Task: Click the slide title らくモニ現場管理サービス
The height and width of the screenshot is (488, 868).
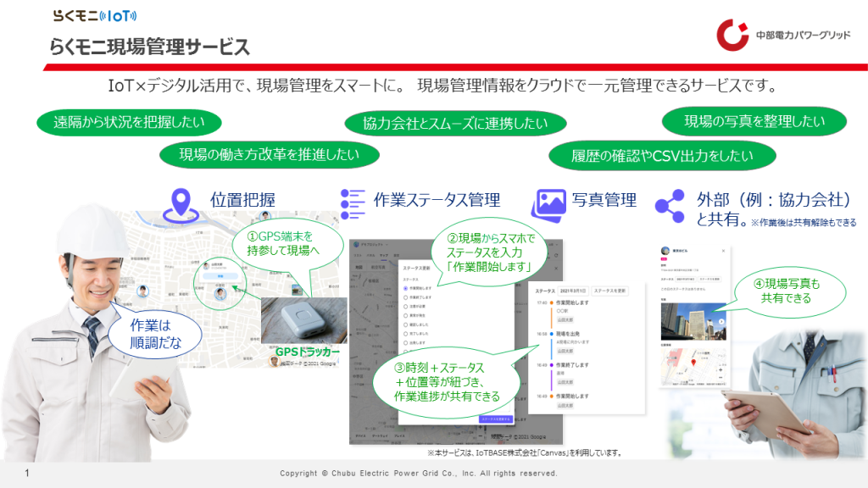Action: pyautogui.click(x=149, y=47)
